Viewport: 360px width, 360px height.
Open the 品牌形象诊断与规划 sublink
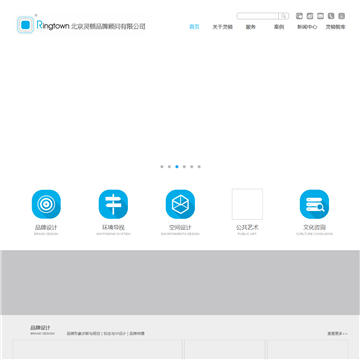(x=83, y=333)
